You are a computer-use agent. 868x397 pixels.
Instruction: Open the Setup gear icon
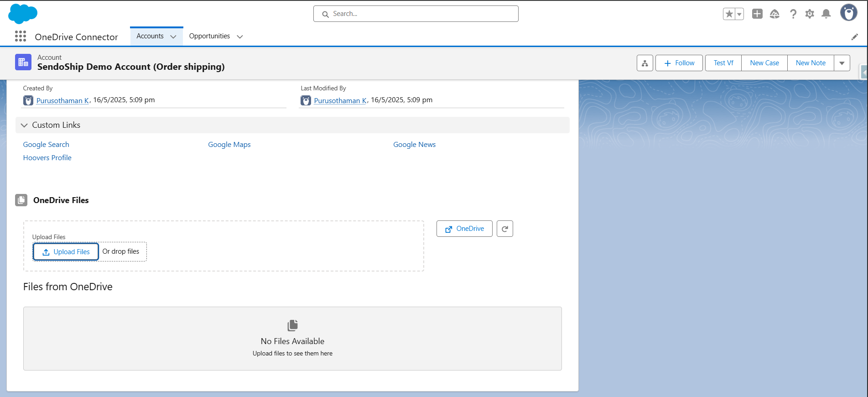(x=810, y=14)
